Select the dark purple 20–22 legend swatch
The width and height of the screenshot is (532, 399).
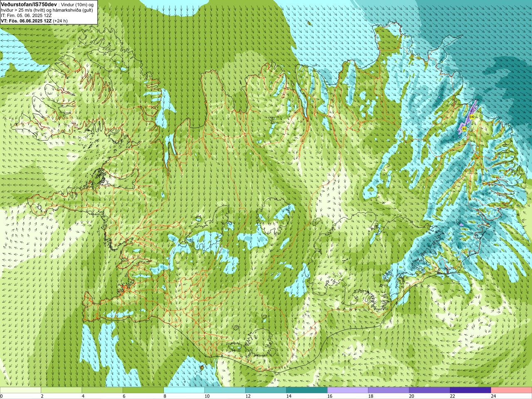pos(430,390)
